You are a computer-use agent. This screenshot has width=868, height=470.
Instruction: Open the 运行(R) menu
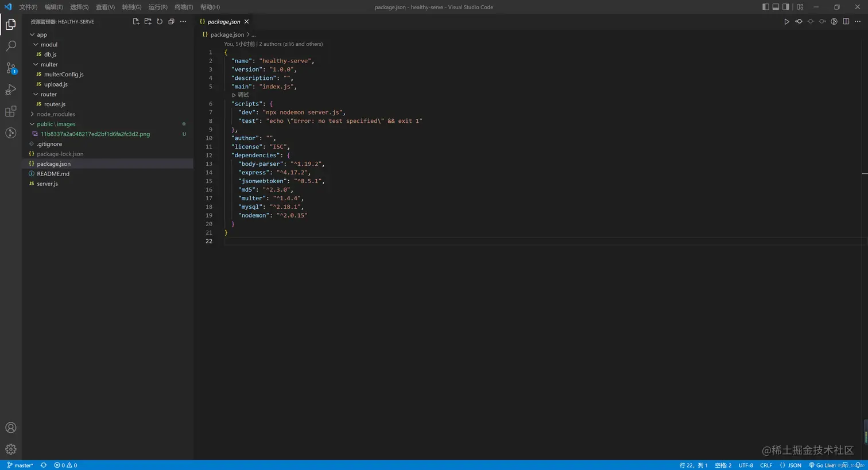(158, 7)
